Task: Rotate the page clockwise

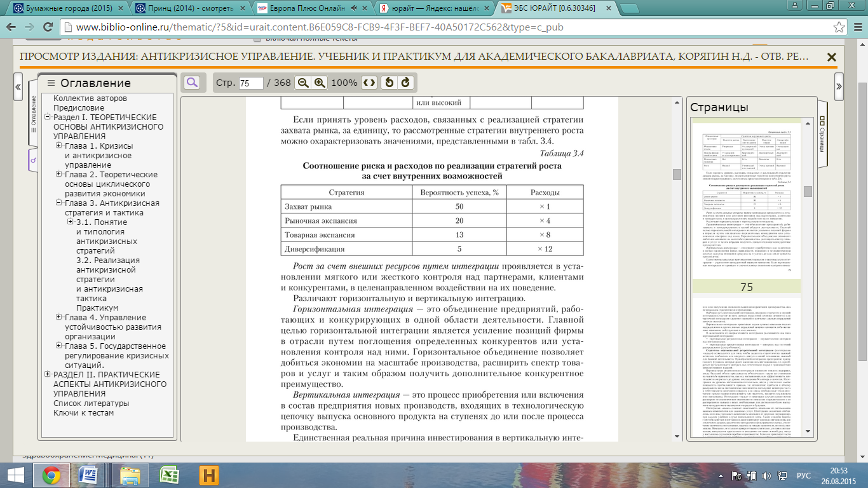Action: coord(405,83)
